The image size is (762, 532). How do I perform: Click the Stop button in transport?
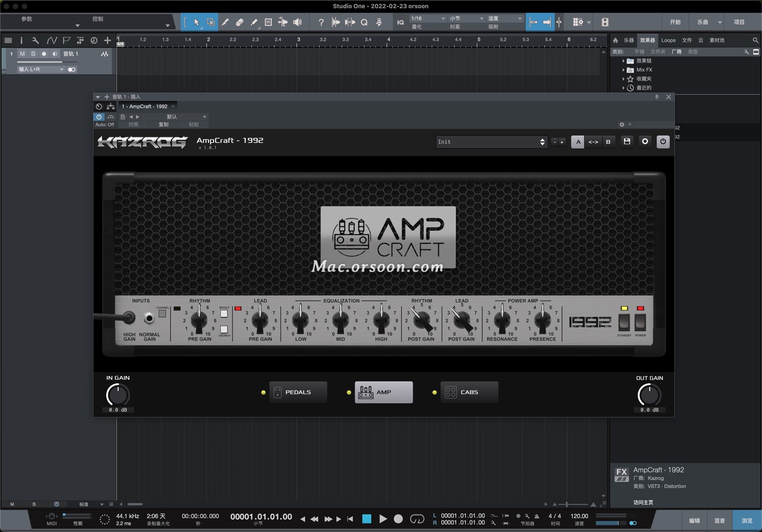pyautogui.click(x=367, y=519)
